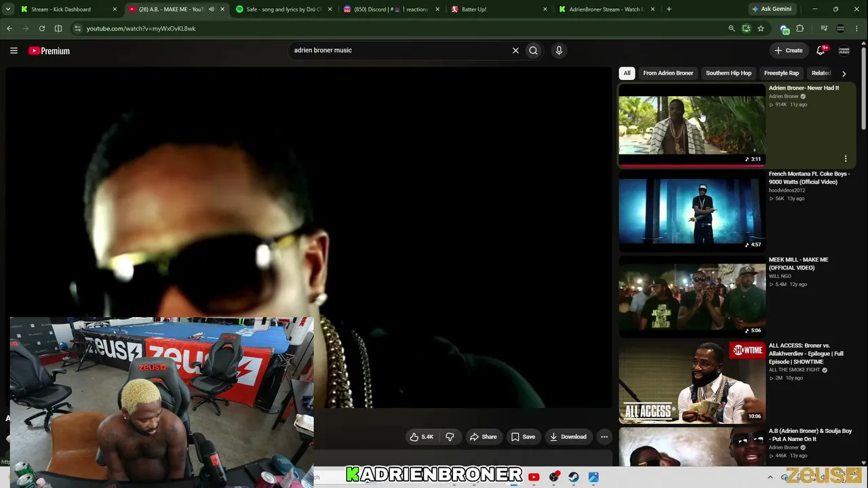Screen dimensions: 868x488
Task: Click the Never Had It thumbnail
Action: click(x=692, y=125)
